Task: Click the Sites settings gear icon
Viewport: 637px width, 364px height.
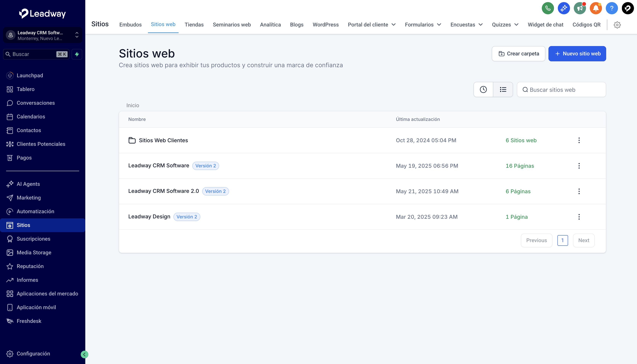Action: [x=617, y=25]
